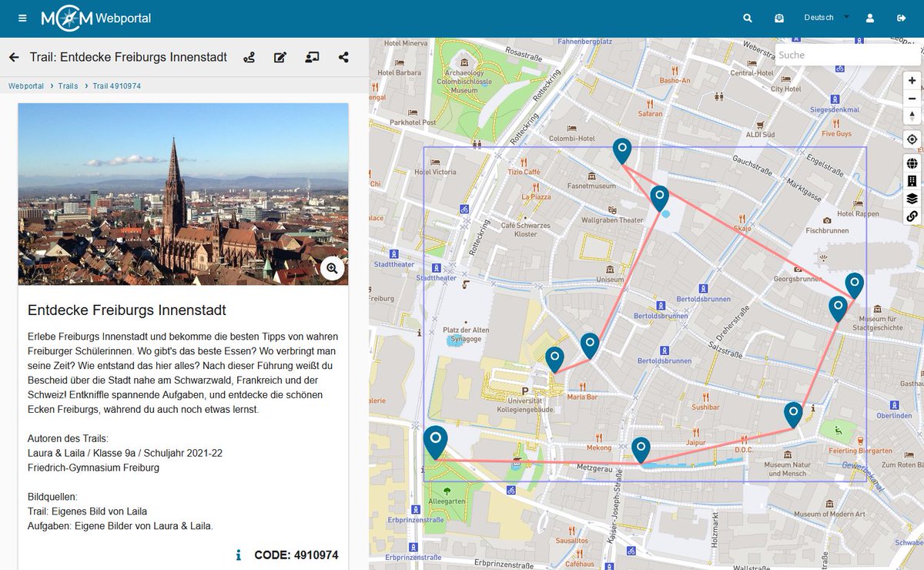The width and height of the screenshot is (924, 570).
Task: Open the digital classroom icon
Action: (x=312, y=57)
